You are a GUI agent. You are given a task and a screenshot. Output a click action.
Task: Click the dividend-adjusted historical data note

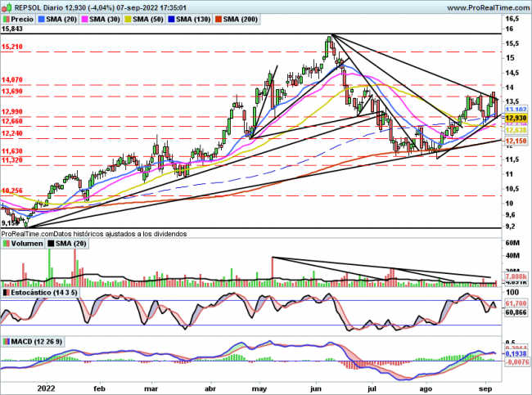coord(94,234)
